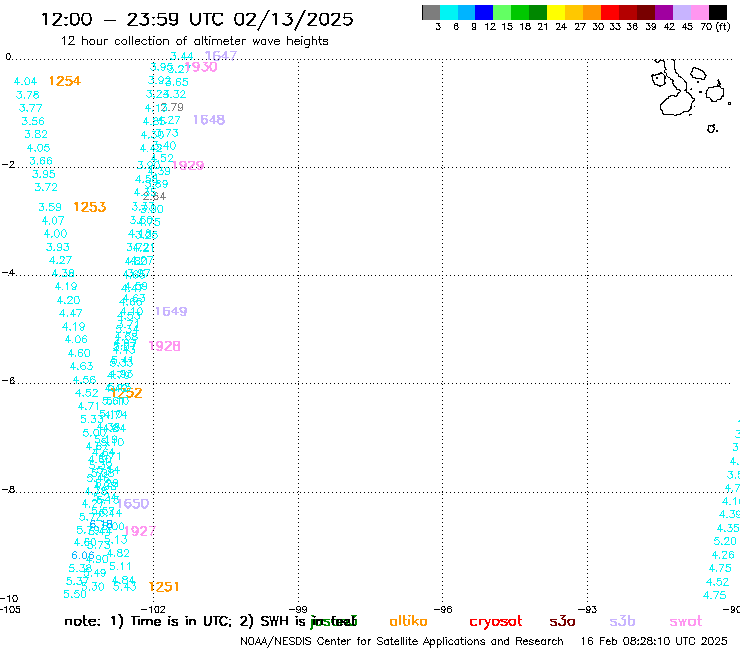Click pink swot track time 1930
740x650 pixels.
[x=201, y=67]
